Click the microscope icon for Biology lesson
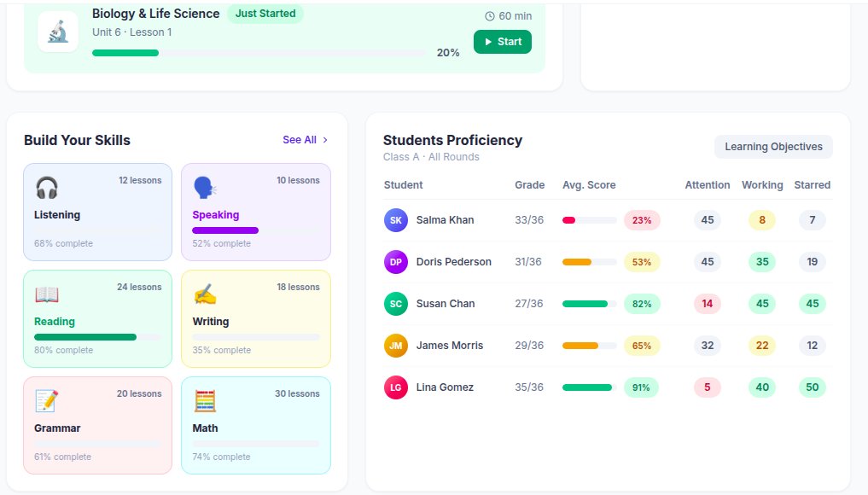 coord(57,32)
